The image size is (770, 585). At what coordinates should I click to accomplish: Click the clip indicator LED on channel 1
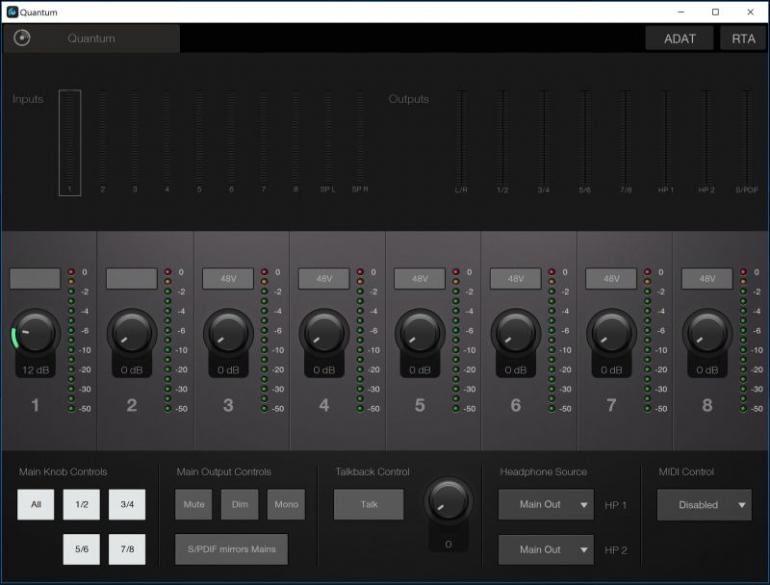pyautogui.click(x=71, y=272)
